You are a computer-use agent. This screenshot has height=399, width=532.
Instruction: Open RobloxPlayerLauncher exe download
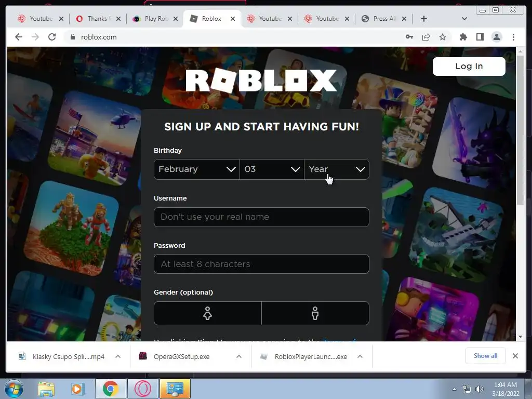tap(303, 356)
